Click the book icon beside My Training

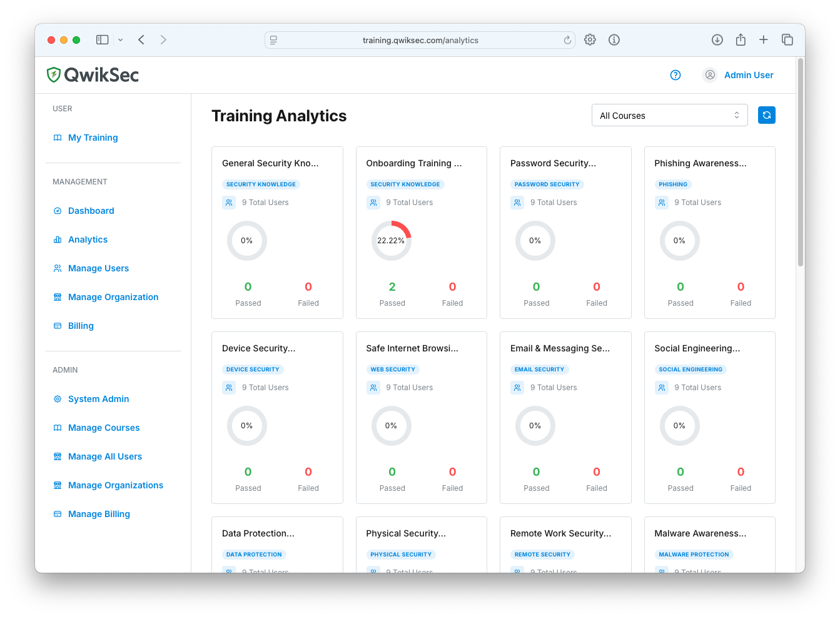point(58,138)
